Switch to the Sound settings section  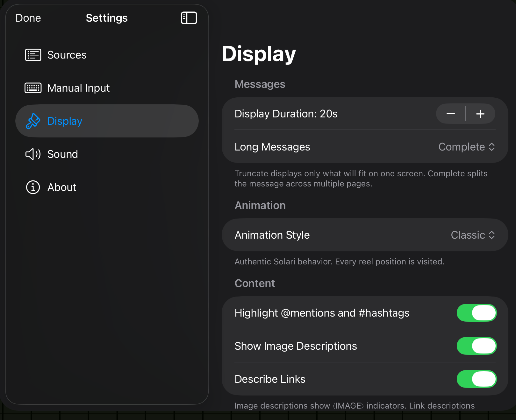(63, 154)
